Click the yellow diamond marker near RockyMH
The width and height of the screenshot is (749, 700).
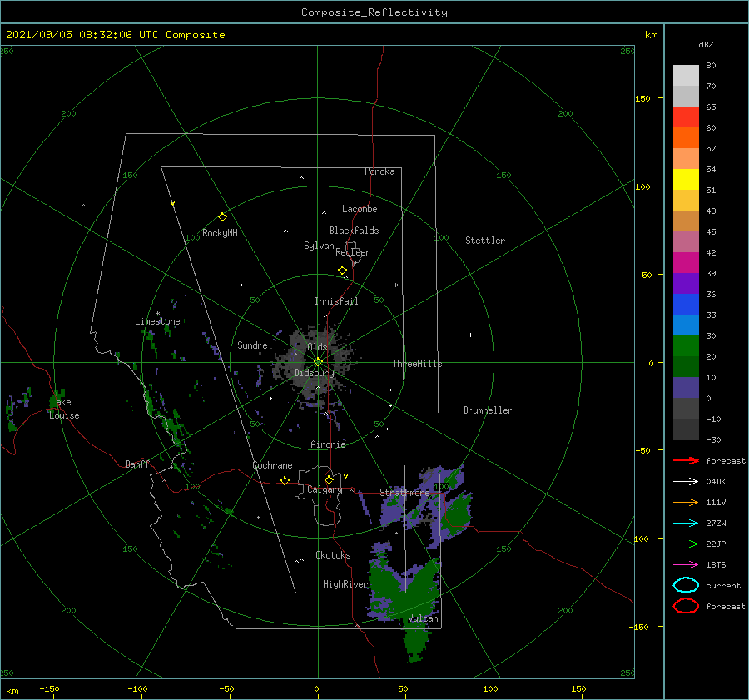pyautogui.click(x=222, y=217)
